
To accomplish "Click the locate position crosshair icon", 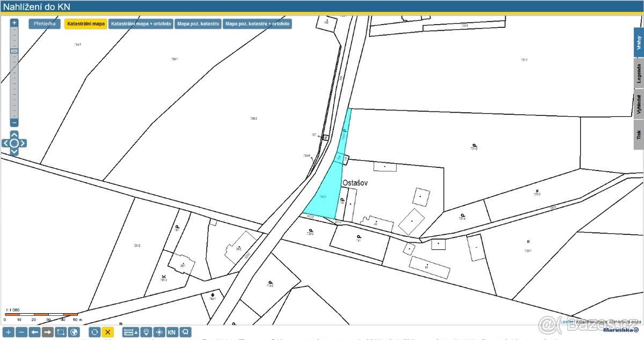I will click(159, 332).
